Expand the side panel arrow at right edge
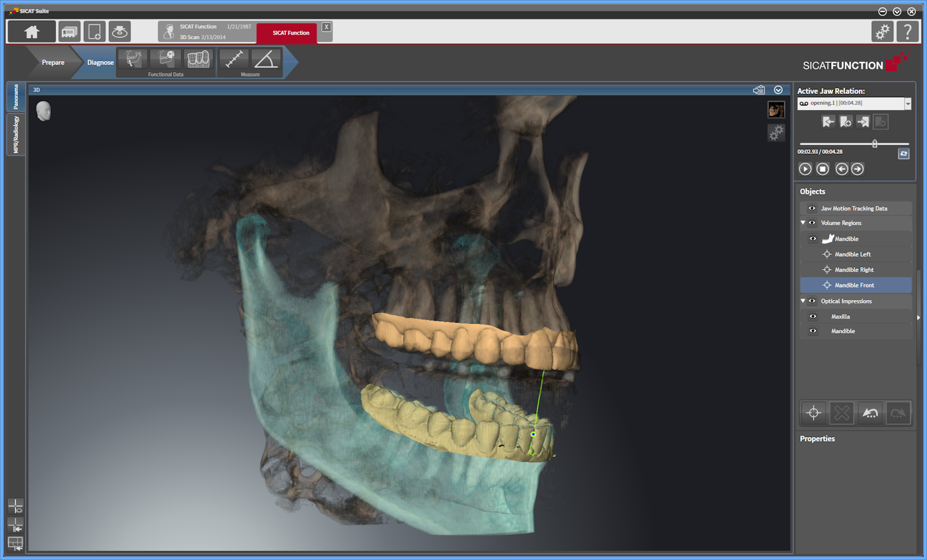927x560 pixels. pos(919,317)
